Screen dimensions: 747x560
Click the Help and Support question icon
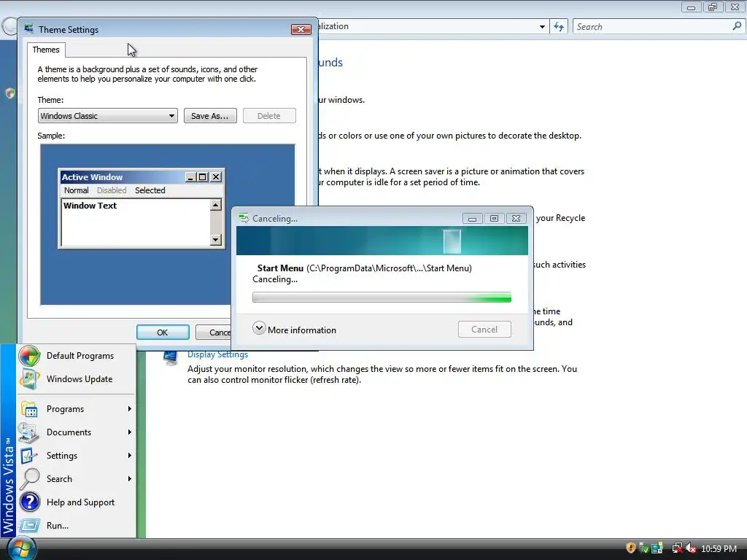click(29, 502)
